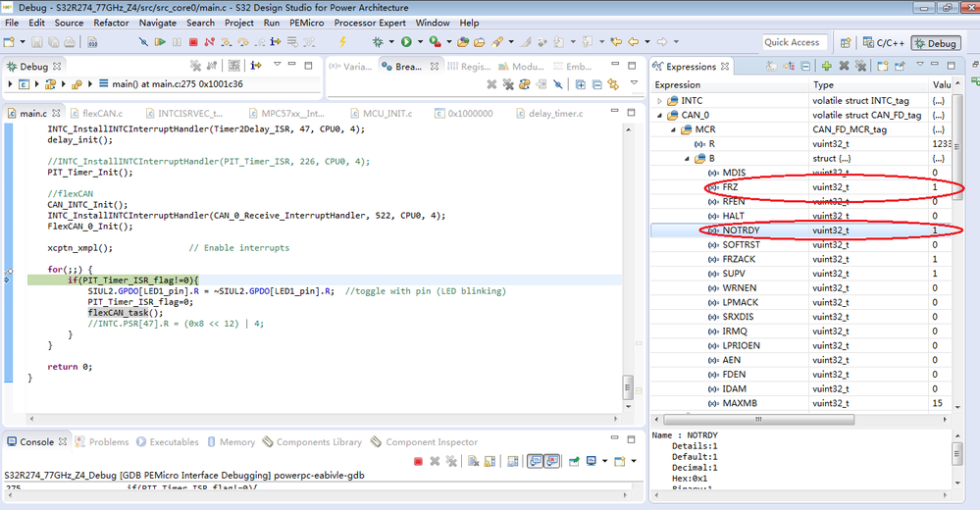Open the Memory view tab
Viewport: 980px width, 510px height.
(x=236, y=442)
